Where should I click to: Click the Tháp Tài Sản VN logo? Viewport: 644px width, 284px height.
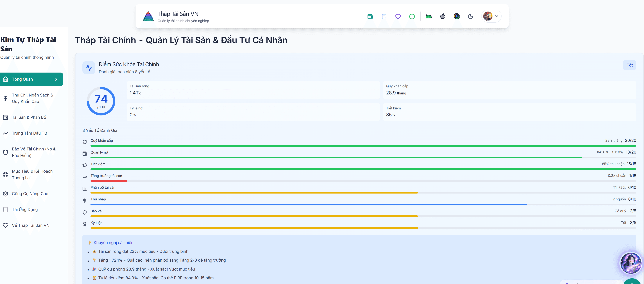coord(148,17)
